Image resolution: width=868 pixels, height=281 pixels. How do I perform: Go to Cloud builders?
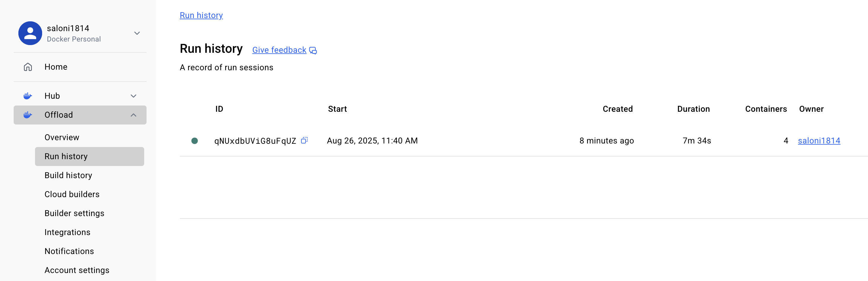(72, 194)
